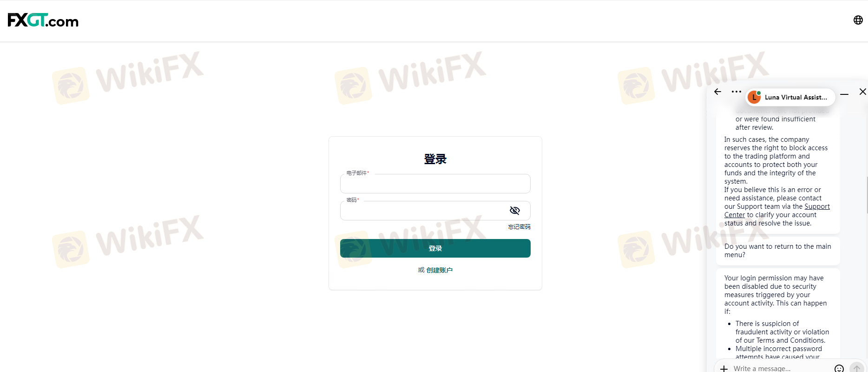The width and height of the screenshot is (868, 372).
Task: Go back with chat arrow icon
Action: 717,92
